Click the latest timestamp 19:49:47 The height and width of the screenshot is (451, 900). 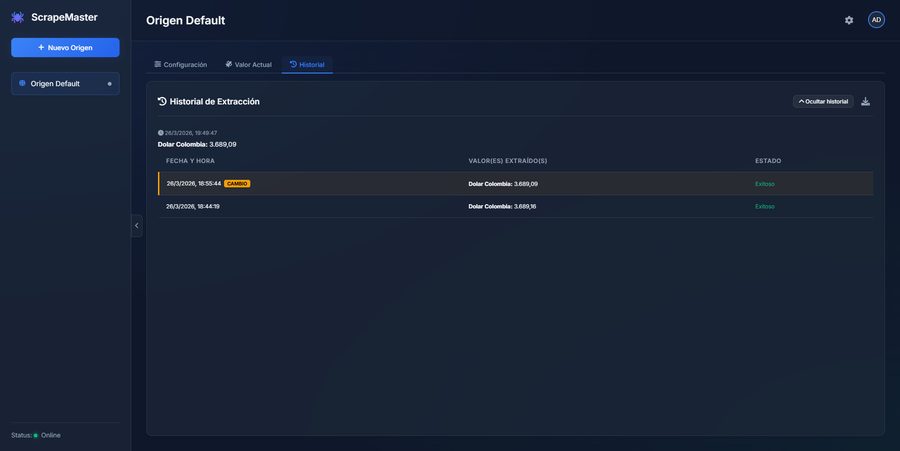[x=191, y=133]
